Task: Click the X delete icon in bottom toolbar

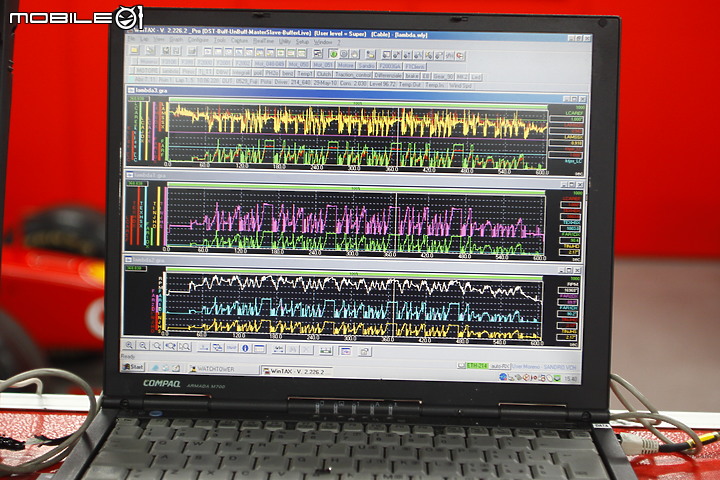Action: (306, 350)
